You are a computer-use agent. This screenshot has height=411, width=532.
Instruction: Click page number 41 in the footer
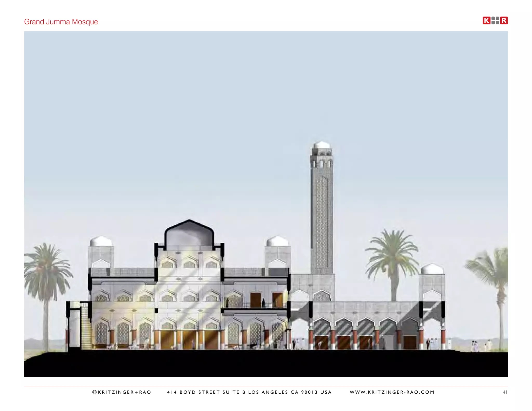(505, 392)
